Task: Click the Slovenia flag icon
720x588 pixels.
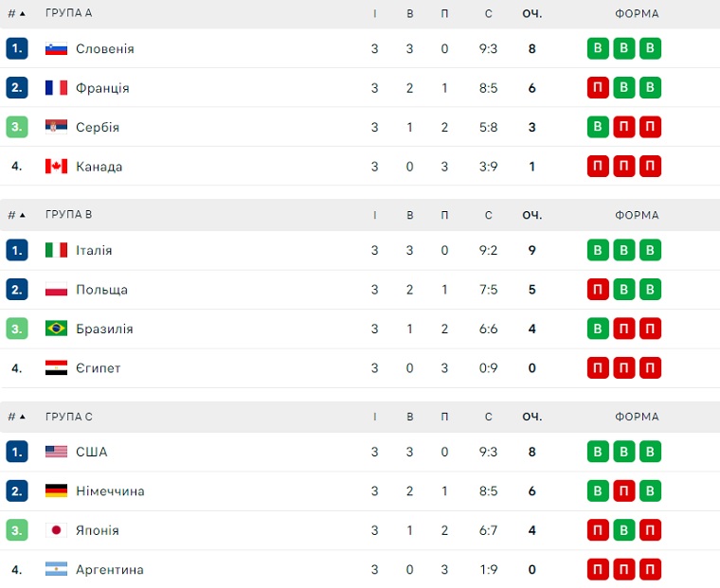Action: tap(56, 49)
